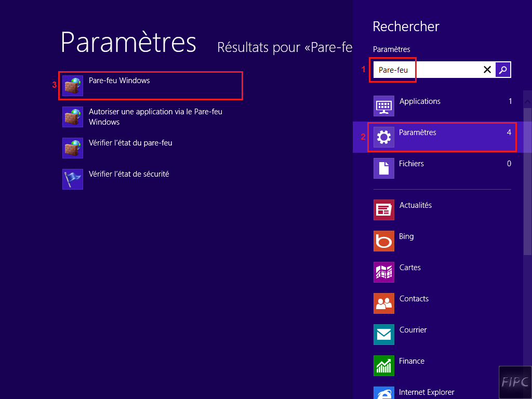
Task: Open the Courrier mail envelope icon
Action: tap(384, 335)
